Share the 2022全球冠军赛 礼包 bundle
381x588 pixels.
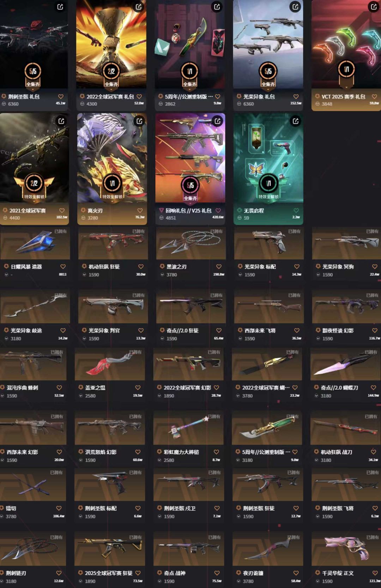(x=139, y=7)
